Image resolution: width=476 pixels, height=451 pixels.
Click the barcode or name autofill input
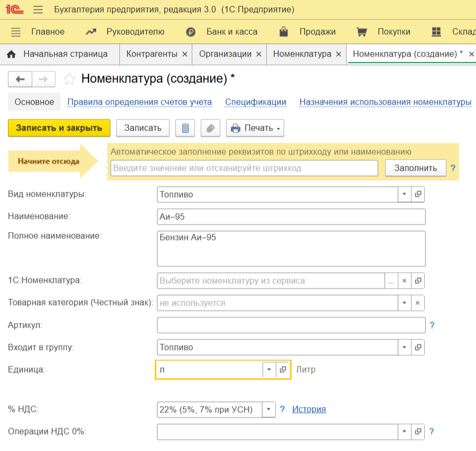(x=244, y=168)
